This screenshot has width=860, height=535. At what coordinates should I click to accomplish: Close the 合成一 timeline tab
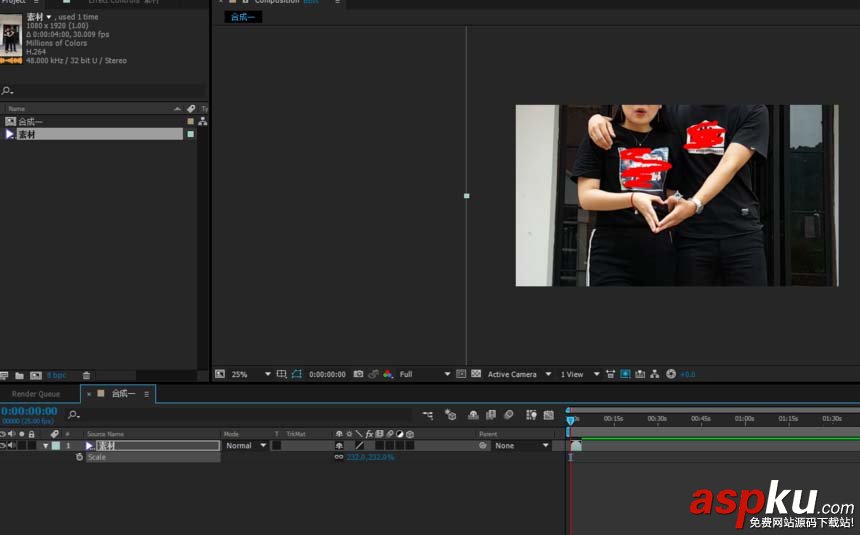click(89, 394)
